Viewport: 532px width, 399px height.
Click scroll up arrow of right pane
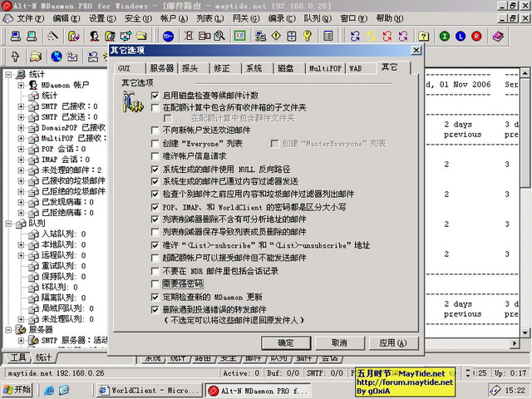(525, 72)
